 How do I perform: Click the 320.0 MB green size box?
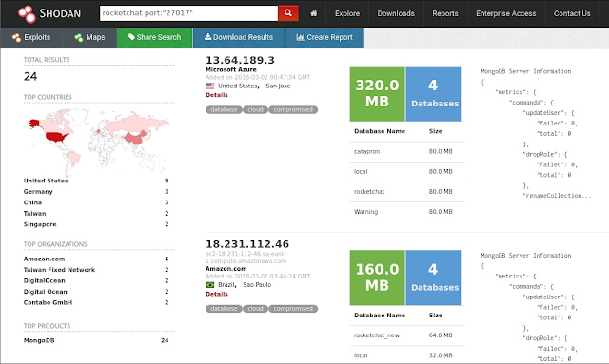(x=377, y=93)
